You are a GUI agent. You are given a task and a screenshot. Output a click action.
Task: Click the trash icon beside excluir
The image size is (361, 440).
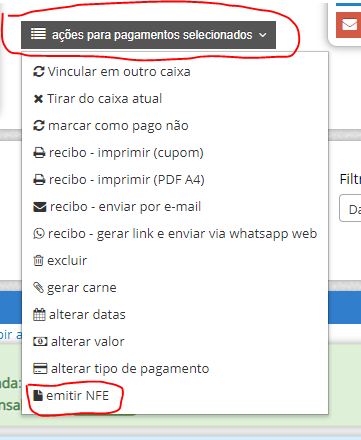tap(38, 260)
